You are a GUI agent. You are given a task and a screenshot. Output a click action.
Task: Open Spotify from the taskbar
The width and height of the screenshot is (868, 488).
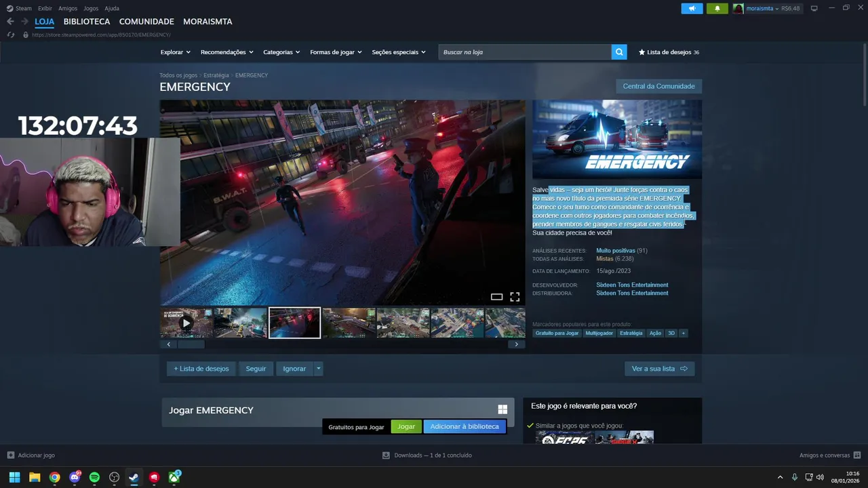[x=94, y=477]
